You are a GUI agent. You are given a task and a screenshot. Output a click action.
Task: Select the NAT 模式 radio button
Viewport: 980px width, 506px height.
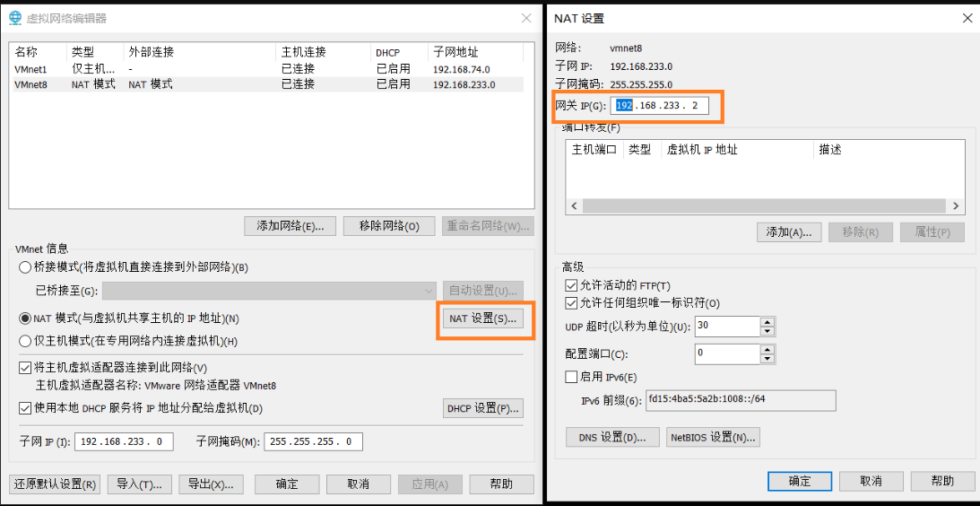pos(25,318)
